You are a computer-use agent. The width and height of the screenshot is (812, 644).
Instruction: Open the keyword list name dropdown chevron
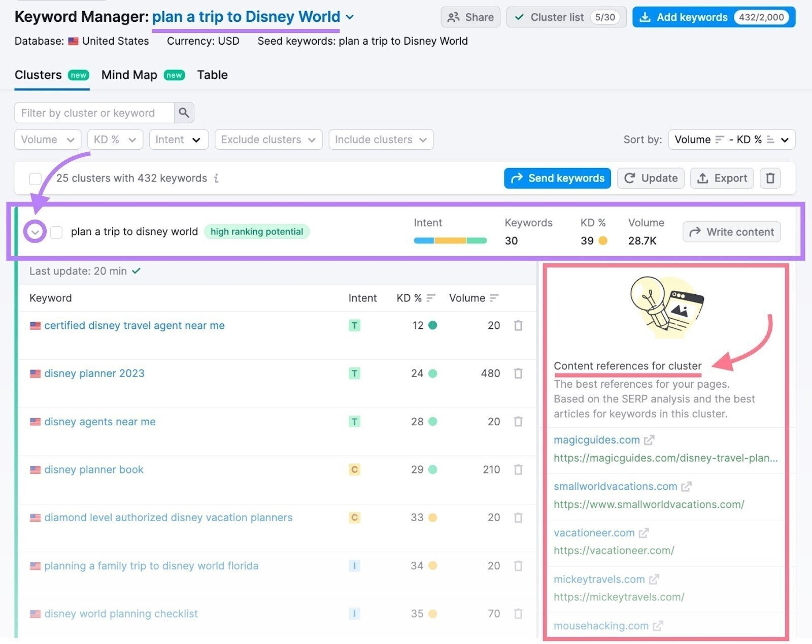click(350, 17)
